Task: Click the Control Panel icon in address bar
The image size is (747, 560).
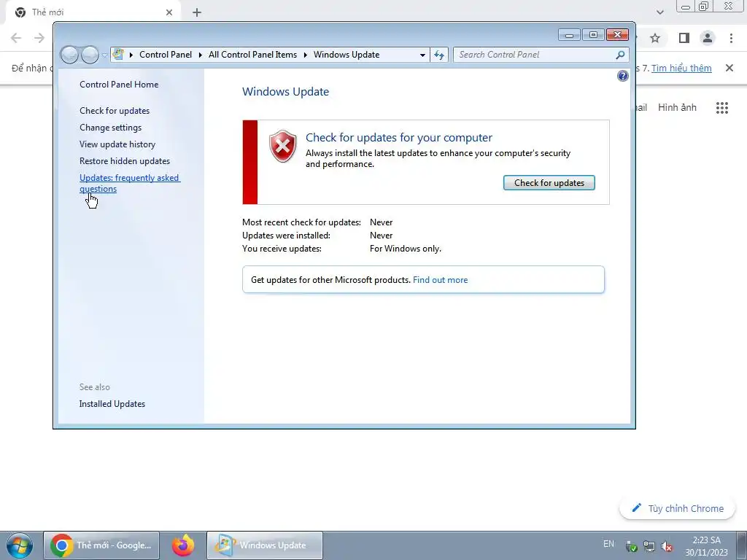Action: tap(118, 54)
